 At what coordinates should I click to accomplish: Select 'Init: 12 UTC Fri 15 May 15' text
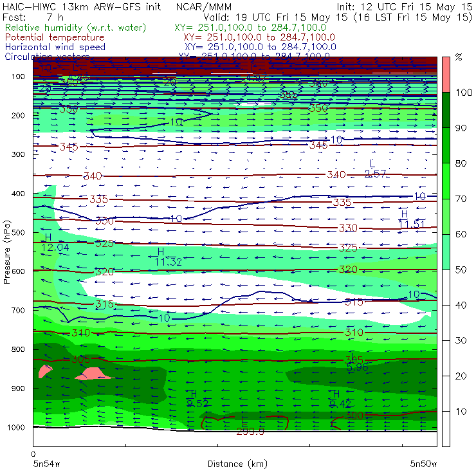coord(404,6)
